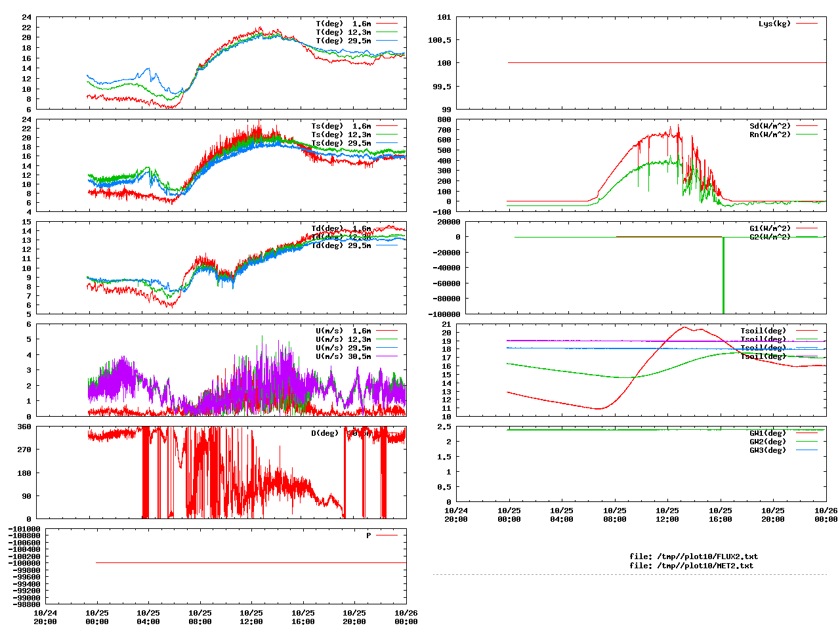The width and height of the screenshot is (840, 630).
Task: Click magenta line sample beside 'U(m/s) 30.5m'
Action: coord(387,356)
